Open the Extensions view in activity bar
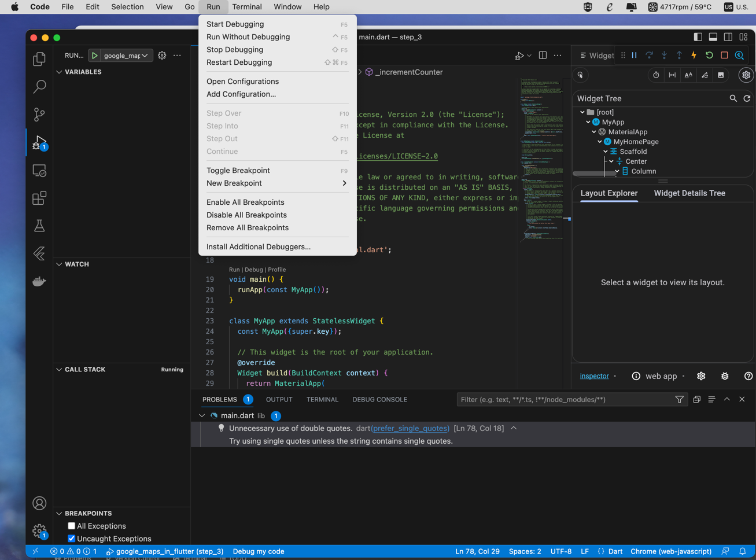Viewport: 756px width, 560px height. click(x=39, y=198)
